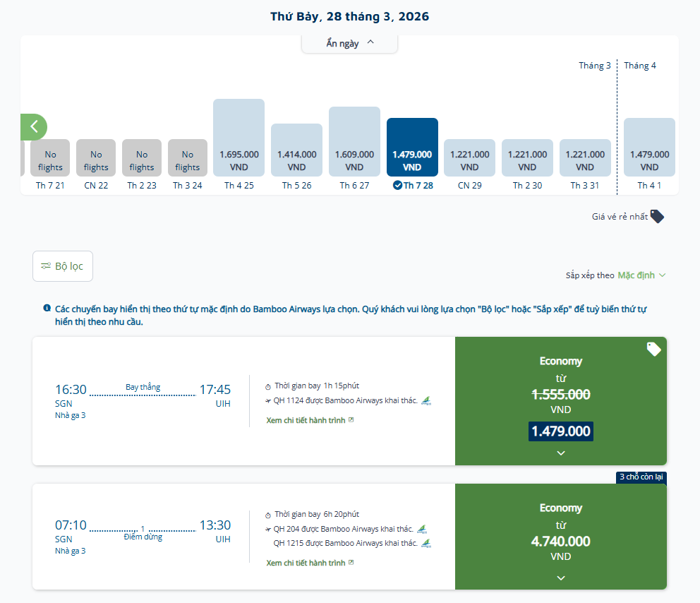700x603 pixels.
Task: Click the green previous-dates arrow button
Action: click(x=33, y=127)
